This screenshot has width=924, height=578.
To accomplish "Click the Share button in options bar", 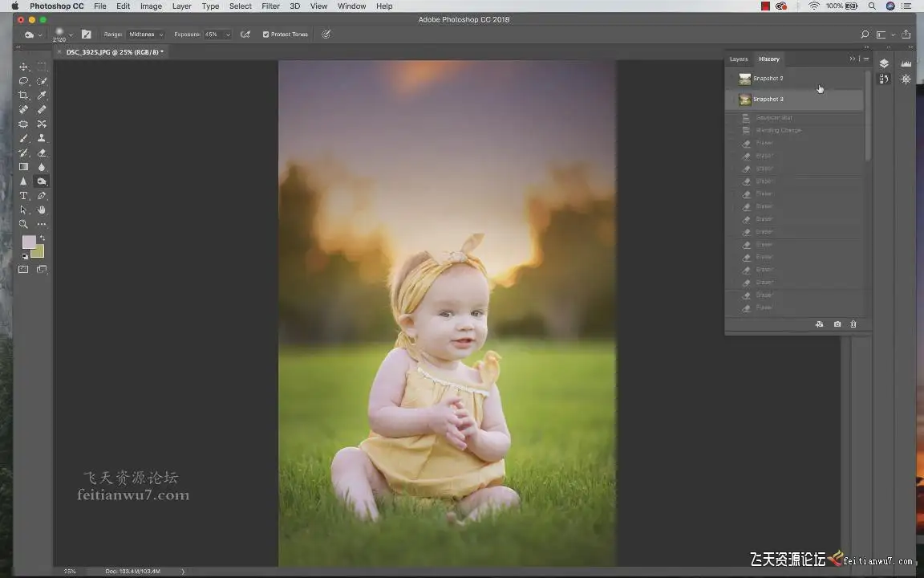I will tap(906, 35).
